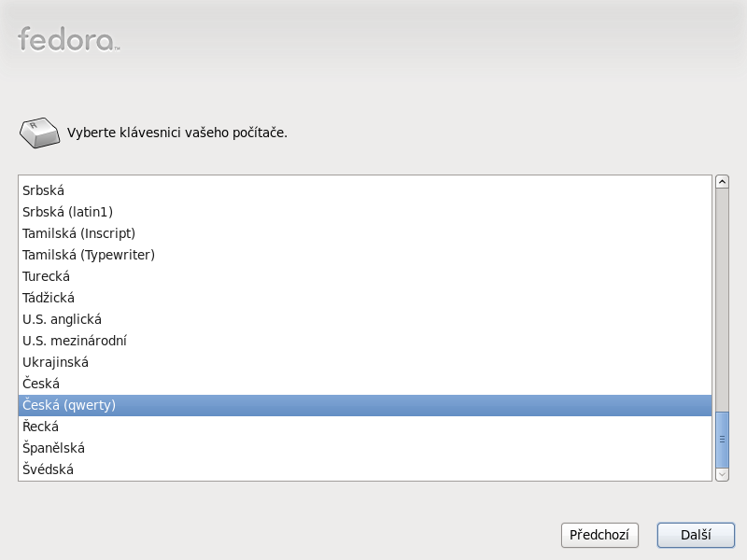Pick the Česká layout entry
Screen dimensions: 747x560
(365, 384)
